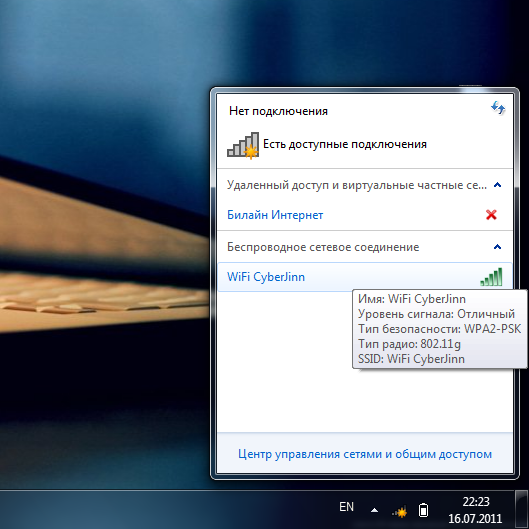Screen dimensions: 529x529
Task: Open the clock showing 22:23
Action: 476,502
